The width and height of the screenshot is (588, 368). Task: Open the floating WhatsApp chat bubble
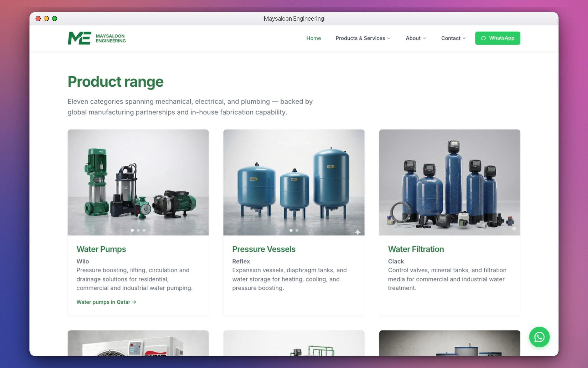(539, 337)
